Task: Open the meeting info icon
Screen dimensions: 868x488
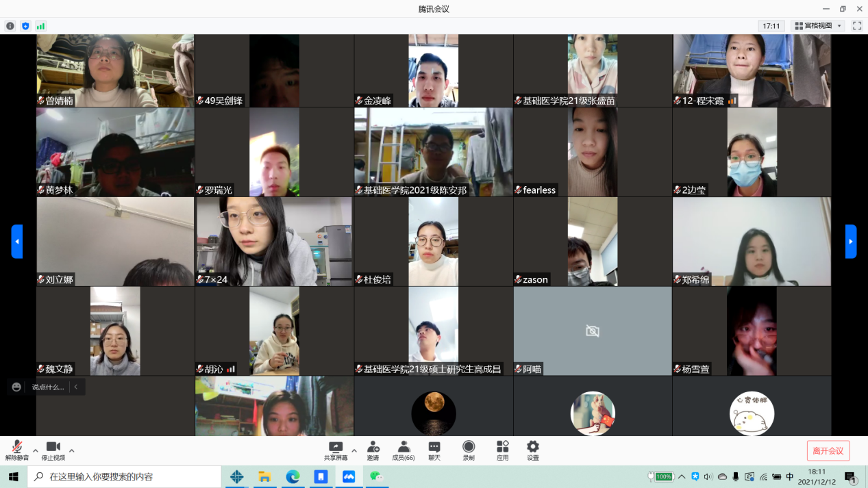Action: pos(10,26)
